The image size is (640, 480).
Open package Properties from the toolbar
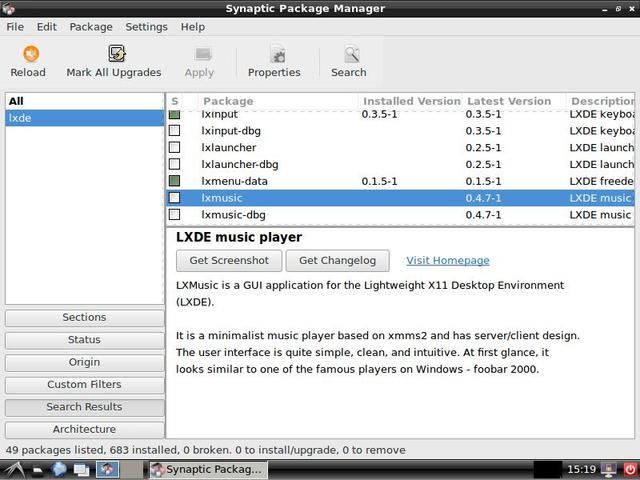pos(274,60)
